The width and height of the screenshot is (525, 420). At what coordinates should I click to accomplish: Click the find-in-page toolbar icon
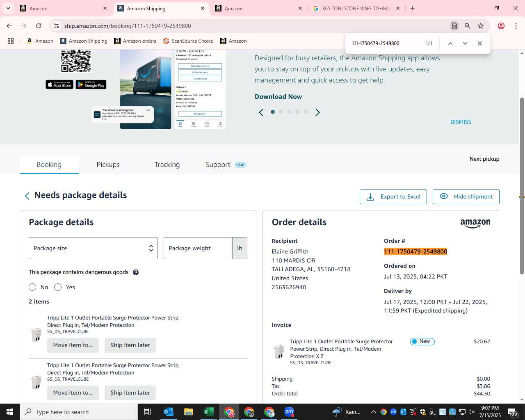click(x=454, y=26)
